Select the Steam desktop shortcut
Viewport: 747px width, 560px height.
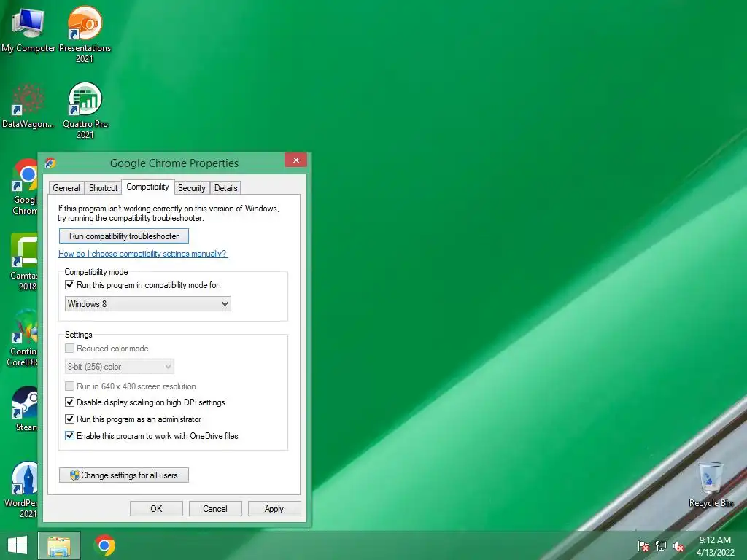click(x=26, y=408)
